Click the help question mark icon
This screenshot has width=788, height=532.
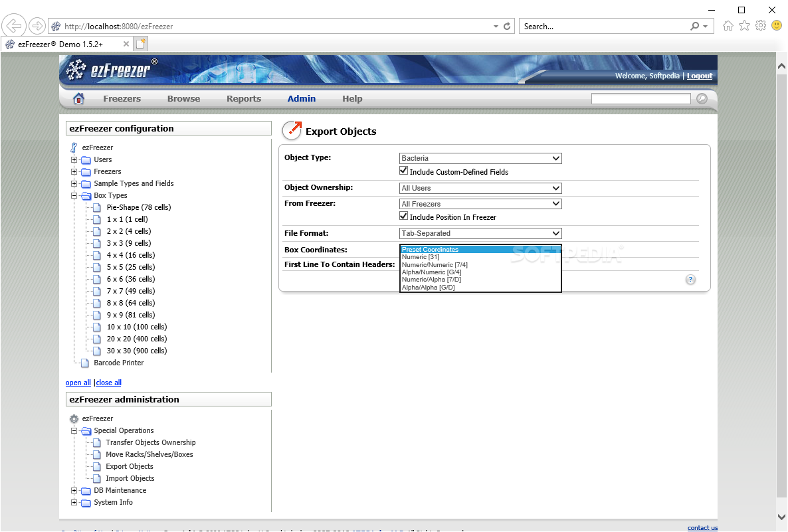690,280
